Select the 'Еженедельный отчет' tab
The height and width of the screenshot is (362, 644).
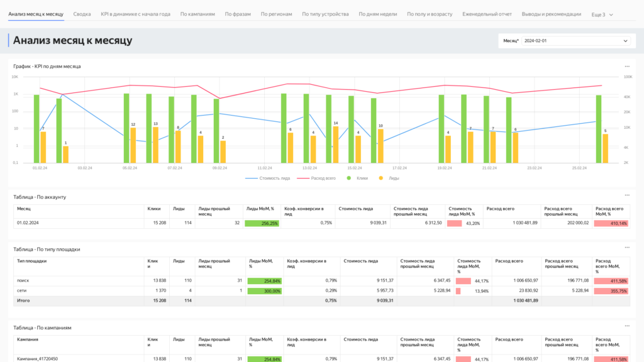pos(487,14)
